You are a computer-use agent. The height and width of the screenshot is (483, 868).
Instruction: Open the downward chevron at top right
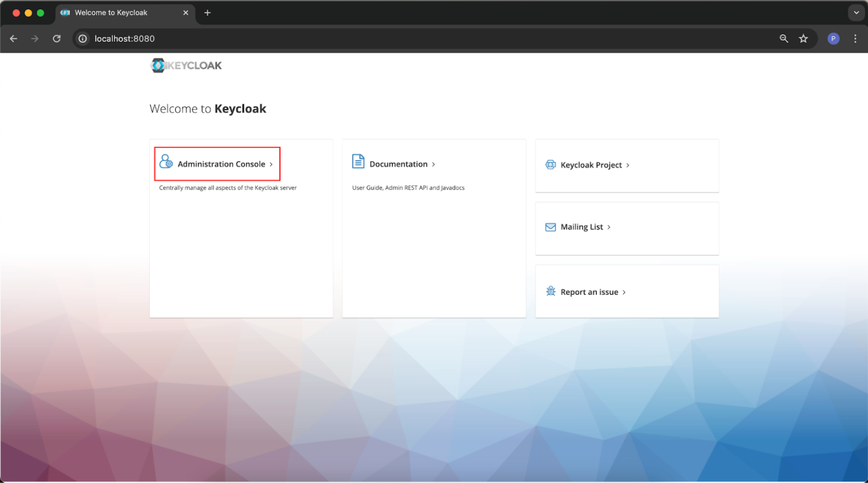tap(856, 12)
